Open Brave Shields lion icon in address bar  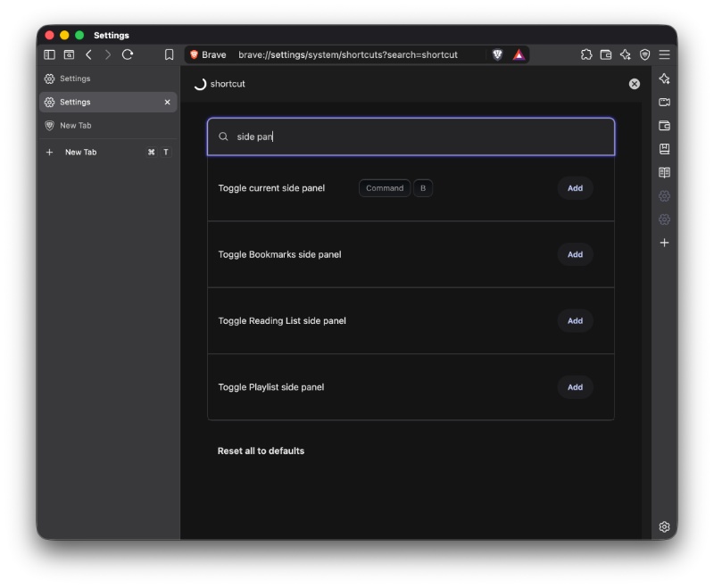coord(497,54)
